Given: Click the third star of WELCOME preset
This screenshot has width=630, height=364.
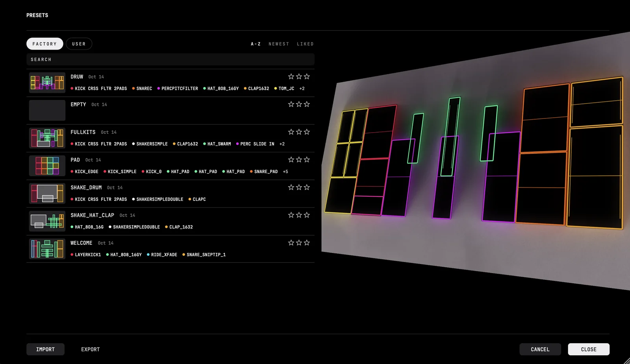Looking at the screenshot, I should coord(307,243).
